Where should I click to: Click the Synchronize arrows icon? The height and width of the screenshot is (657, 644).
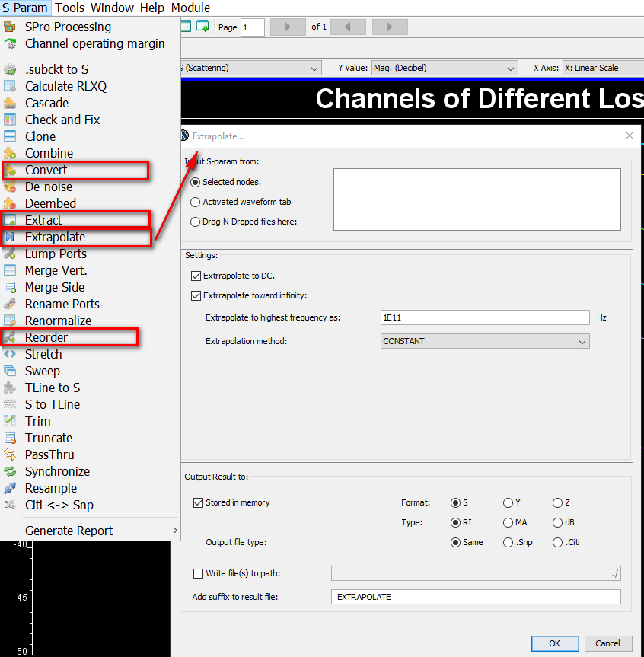tap(10, 471)
